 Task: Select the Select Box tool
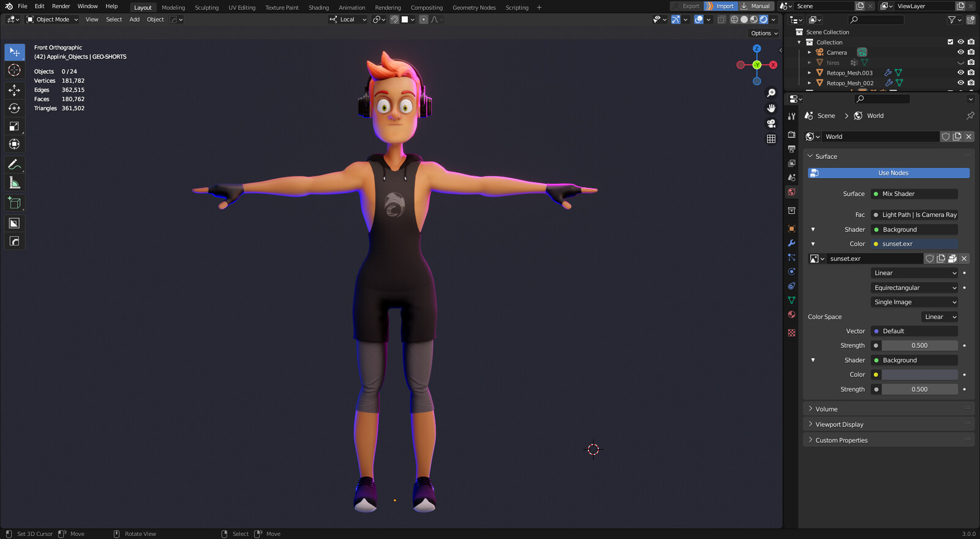[x=15, y=52]
